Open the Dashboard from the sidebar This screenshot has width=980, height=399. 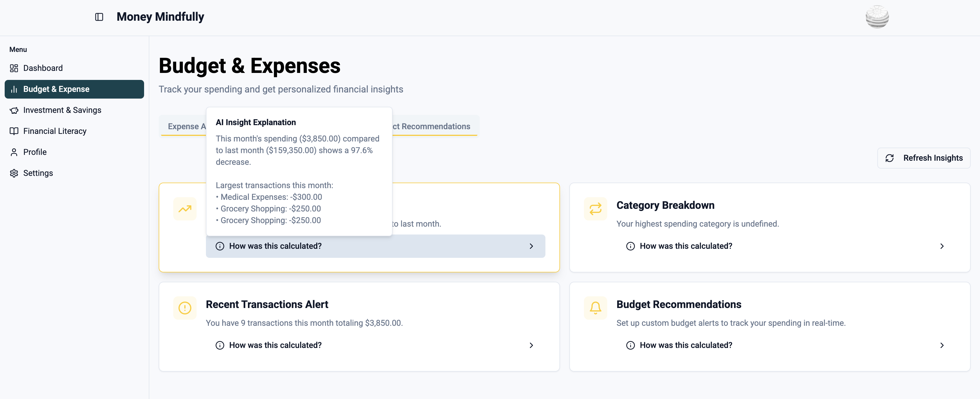tap(14, 68)
